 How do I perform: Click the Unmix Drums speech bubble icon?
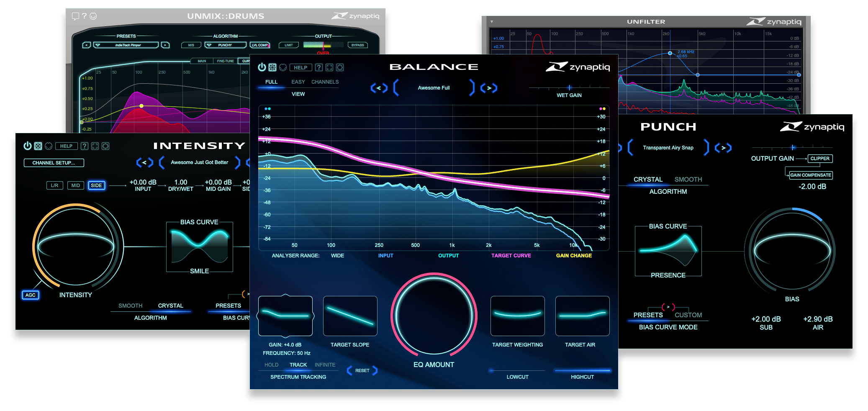pos(75,16)
